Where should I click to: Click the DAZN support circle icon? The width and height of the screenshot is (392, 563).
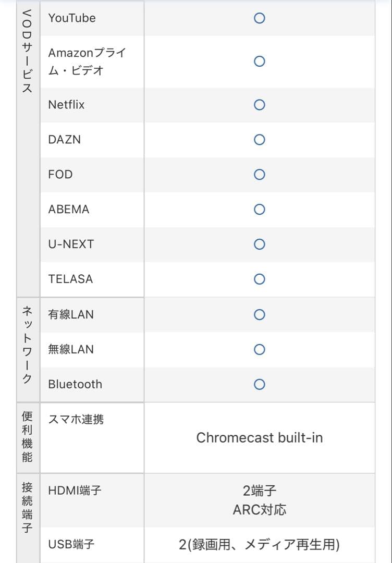coord(259,140)
